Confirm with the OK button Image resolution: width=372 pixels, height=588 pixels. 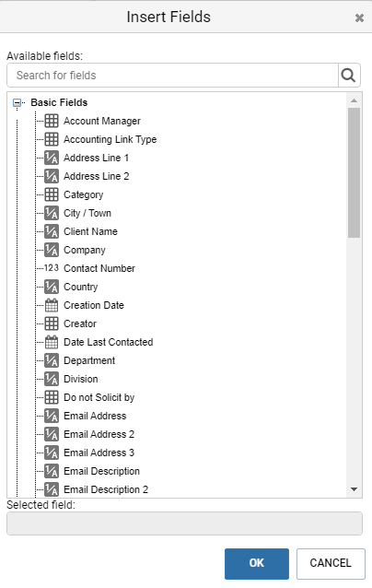coord(257,564)
